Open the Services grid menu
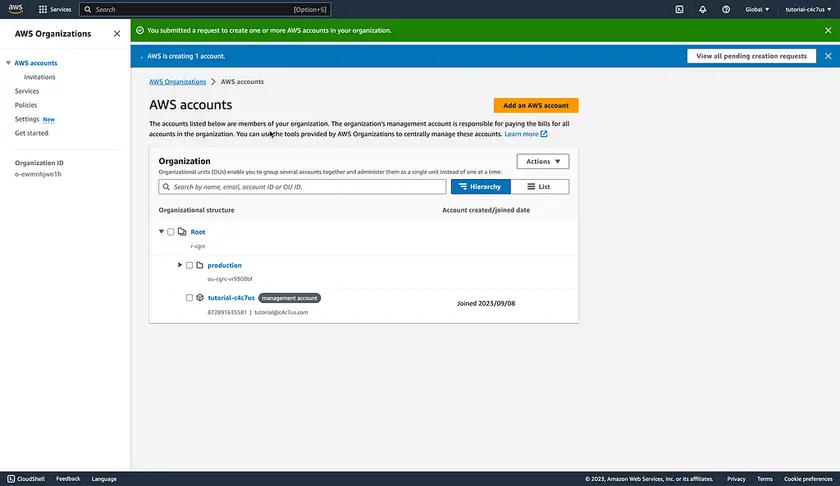Viewport: 840px width, 486px height. (55, 9)
